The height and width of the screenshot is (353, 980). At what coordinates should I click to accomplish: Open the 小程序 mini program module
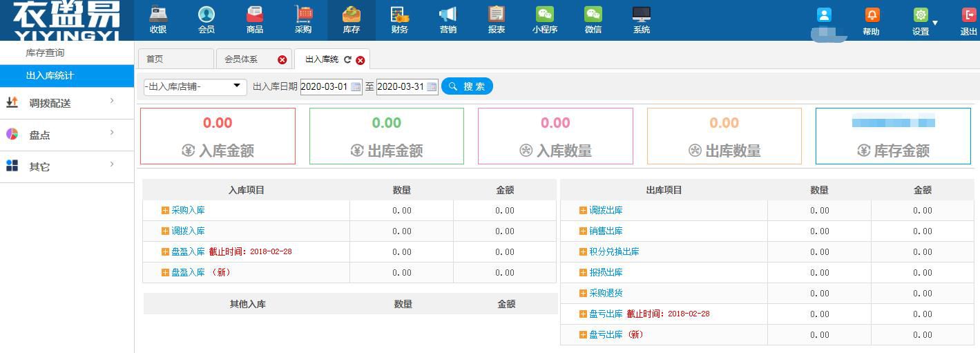coord(545,20)
